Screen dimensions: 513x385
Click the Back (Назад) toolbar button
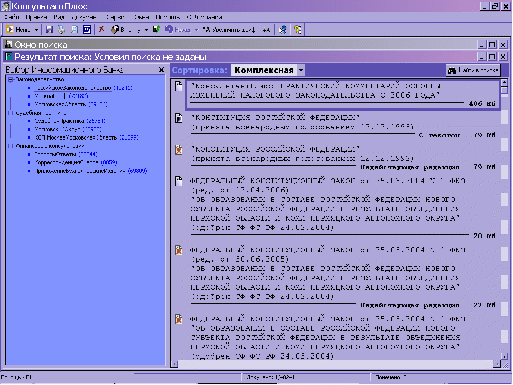coord(178,30)
